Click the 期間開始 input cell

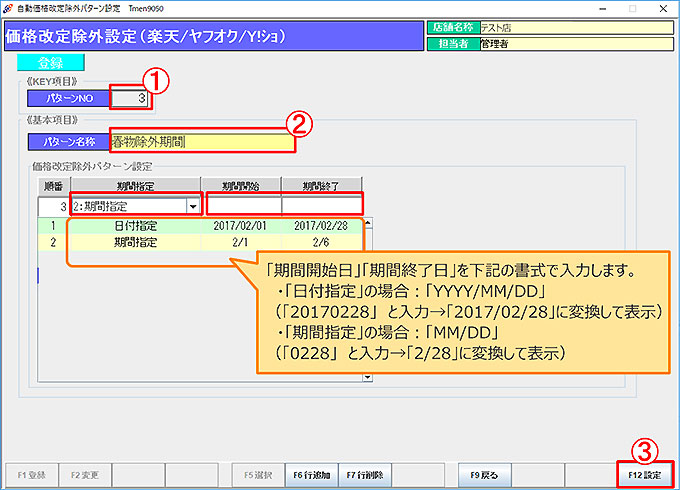click(244, 206)
